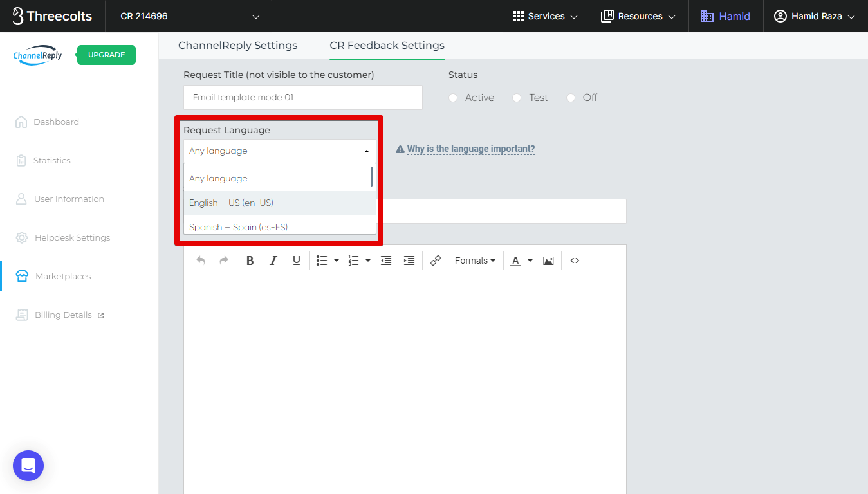Click the UPGRADE button

point(106,55)
